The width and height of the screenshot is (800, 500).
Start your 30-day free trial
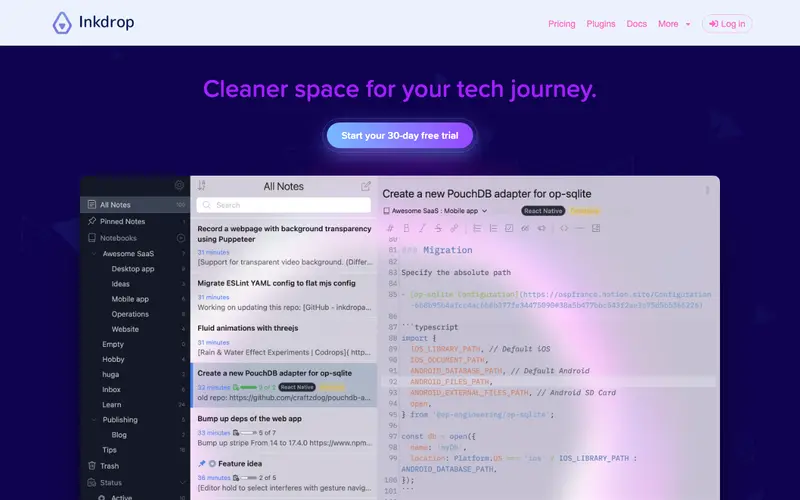(400, 136)
